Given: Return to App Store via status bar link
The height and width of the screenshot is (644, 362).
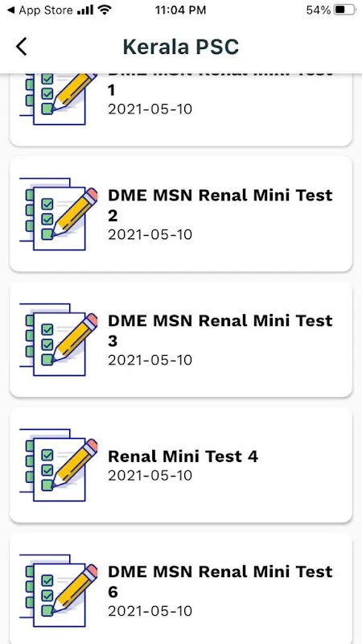Looking at the screenshot, I should [40, 10].
